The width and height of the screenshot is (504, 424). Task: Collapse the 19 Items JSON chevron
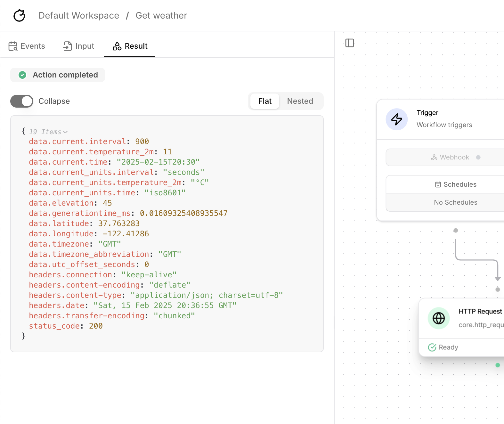[x=65, y=132]
